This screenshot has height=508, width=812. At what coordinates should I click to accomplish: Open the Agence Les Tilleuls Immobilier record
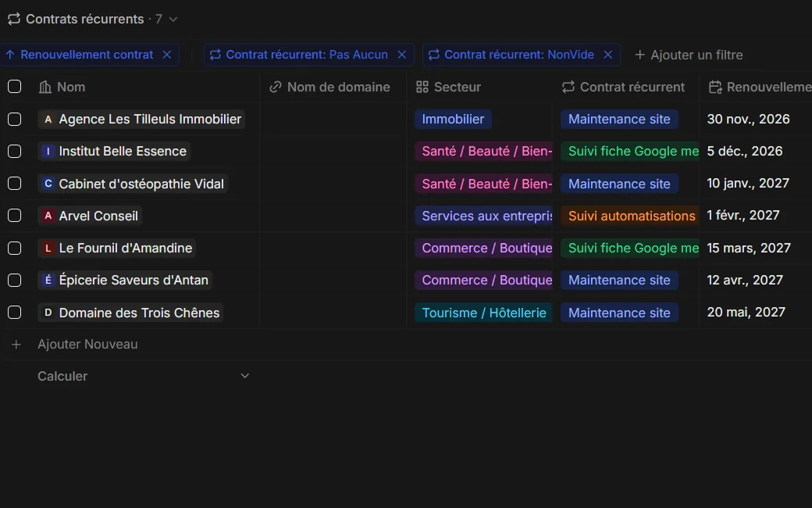141,120
